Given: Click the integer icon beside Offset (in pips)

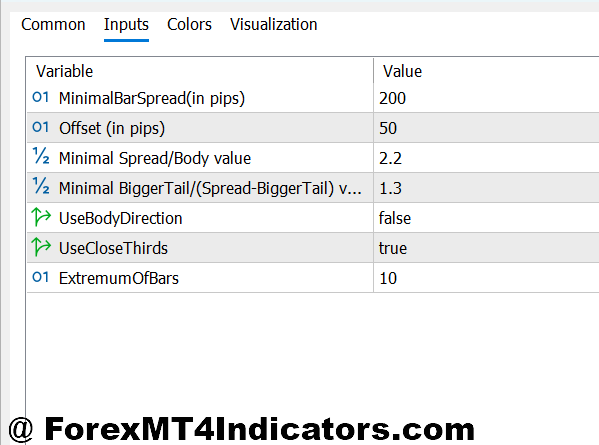Looking at the screenshot, I should point(40,127).
